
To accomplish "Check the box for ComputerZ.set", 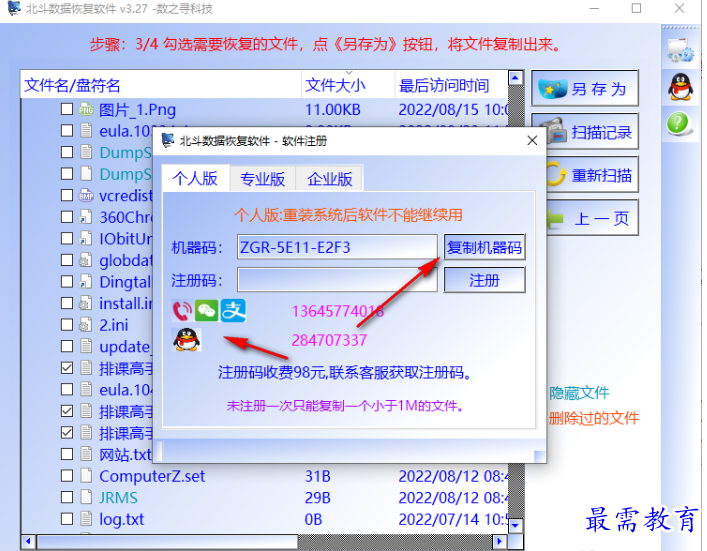I will pos(67,475).
